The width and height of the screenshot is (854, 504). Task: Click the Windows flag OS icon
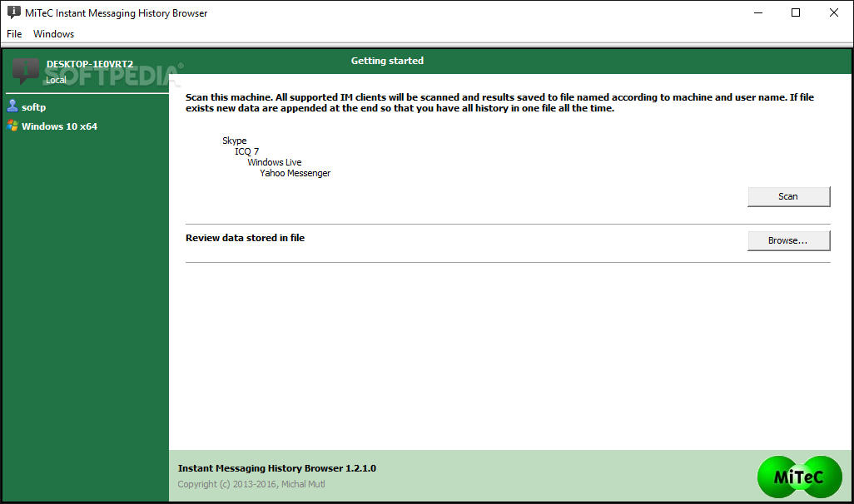tap(12, 126)
